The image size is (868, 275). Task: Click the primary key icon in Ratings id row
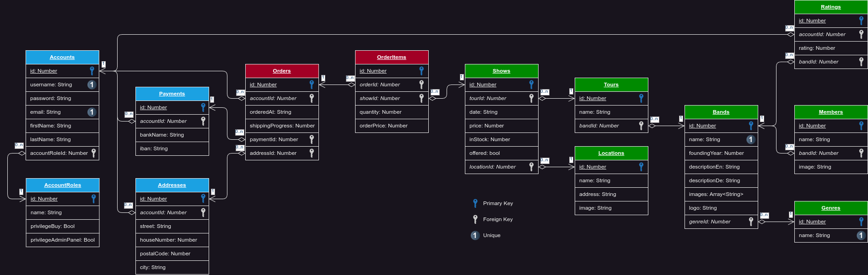coord(861,21)
